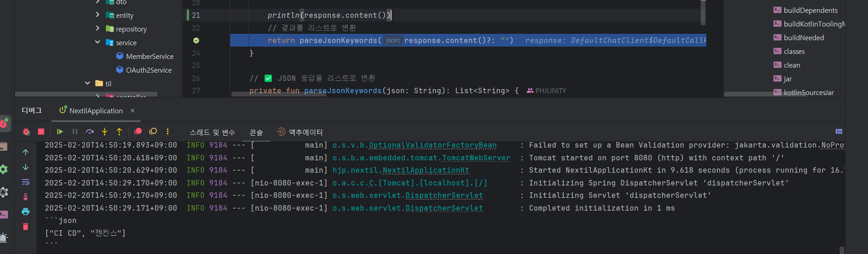Step out of current method

119,132
